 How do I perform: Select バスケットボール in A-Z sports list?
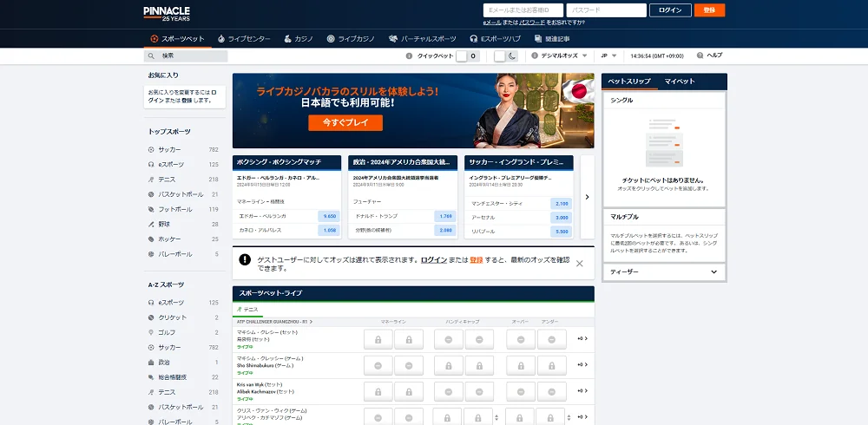(183, 408)
